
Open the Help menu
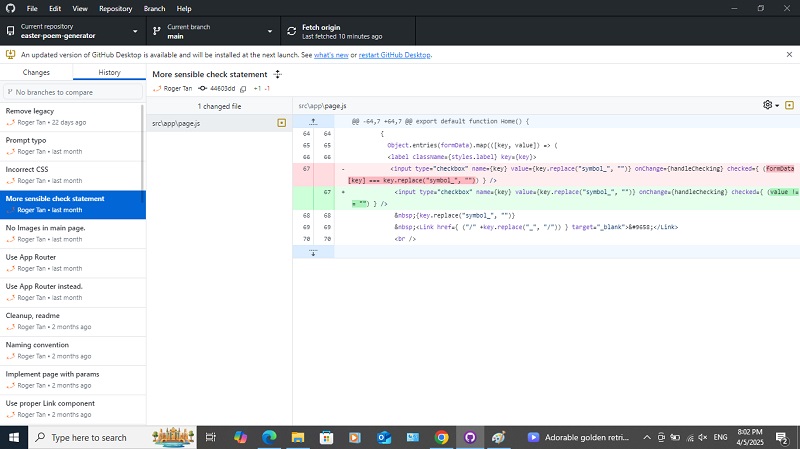(x=184, y=9)
